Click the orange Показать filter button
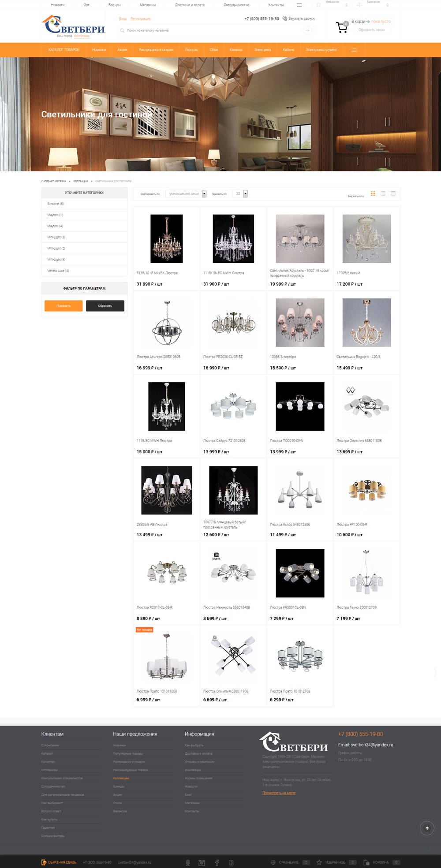441x868 pixels. pos(64,306)
